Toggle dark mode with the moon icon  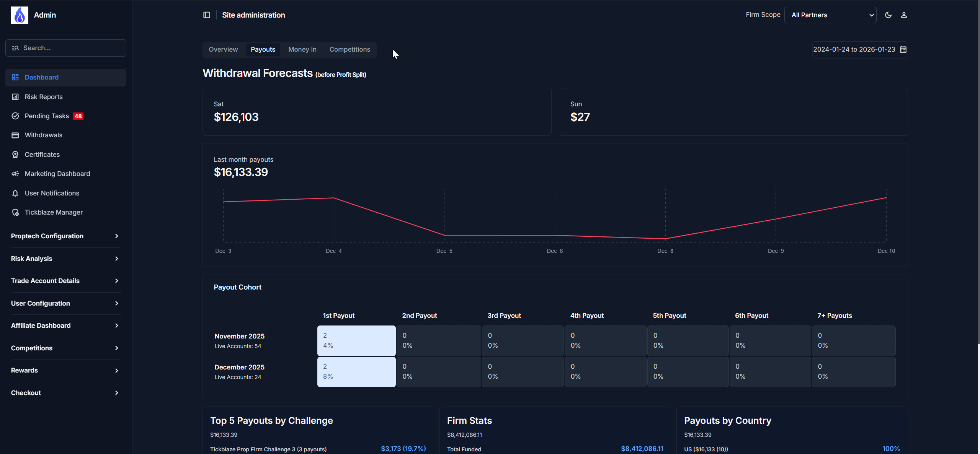(x=888, y=15)
